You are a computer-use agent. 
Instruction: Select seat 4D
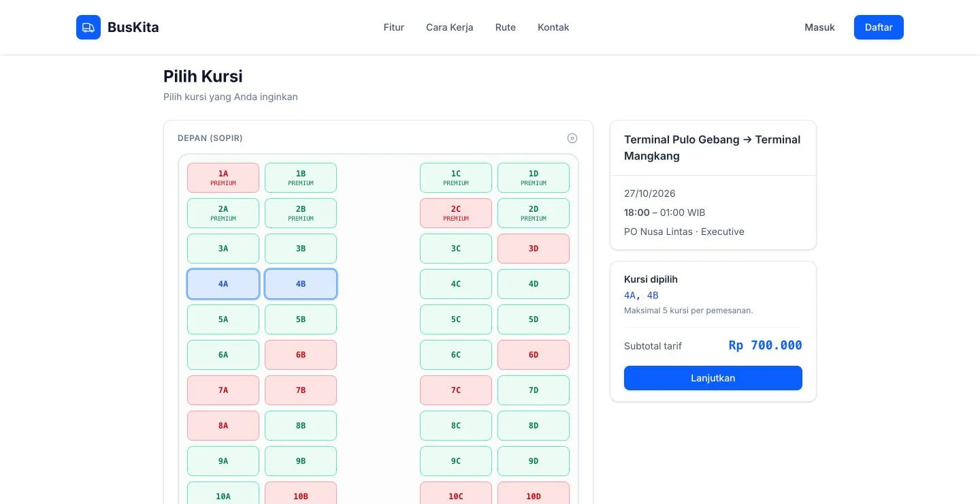click(534, 284)
